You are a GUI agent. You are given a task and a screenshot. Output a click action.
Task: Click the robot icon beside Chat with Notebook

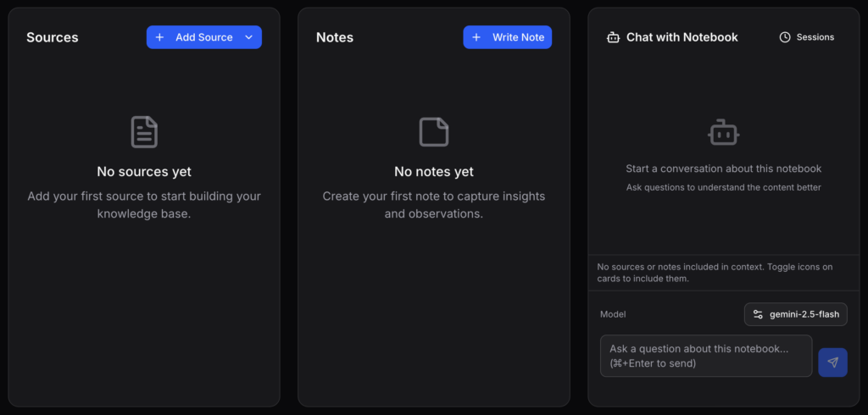[x=614, y=37]
